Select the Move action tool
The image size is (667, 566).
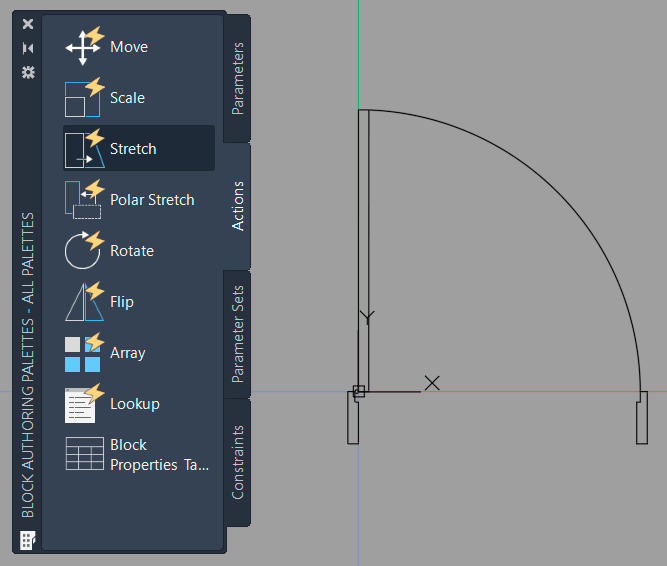[x=128, y=47]
